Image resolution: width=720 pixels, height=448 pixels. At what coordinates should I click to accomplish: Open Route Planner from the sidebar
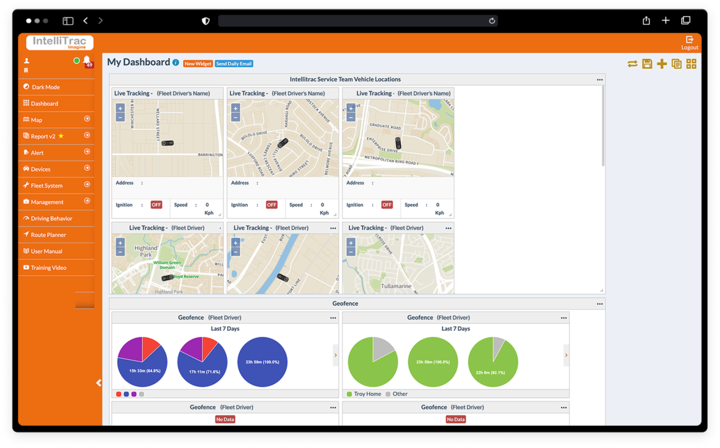point(48,234)
